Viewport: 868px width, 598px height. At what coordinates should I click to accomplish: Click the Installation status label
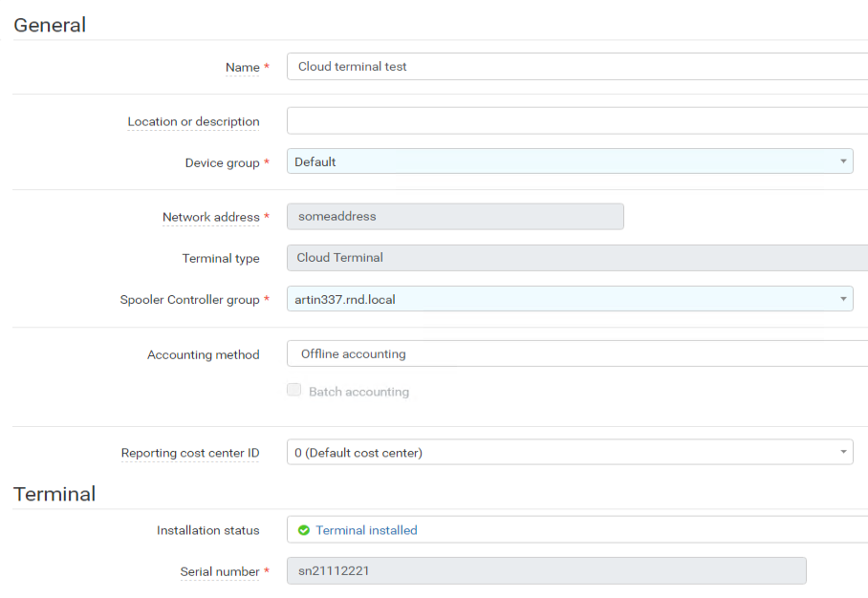(x=207, y=530)
